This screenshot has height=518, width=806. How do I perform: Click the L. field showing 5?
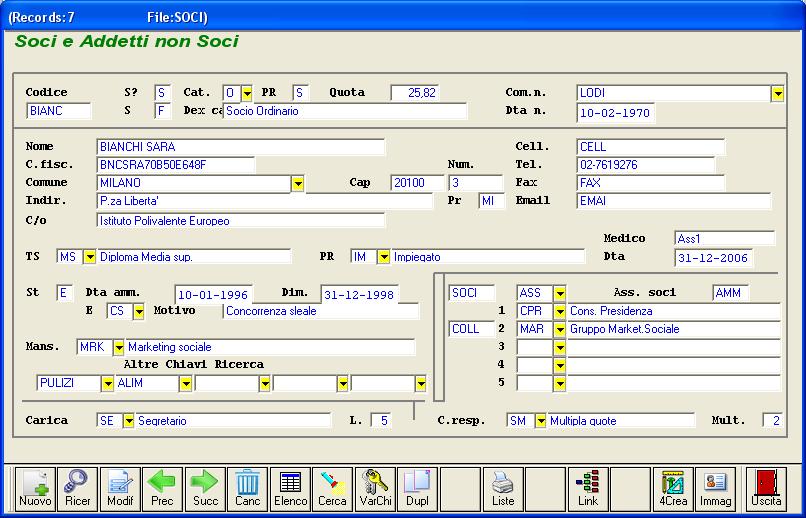(380, 421)
